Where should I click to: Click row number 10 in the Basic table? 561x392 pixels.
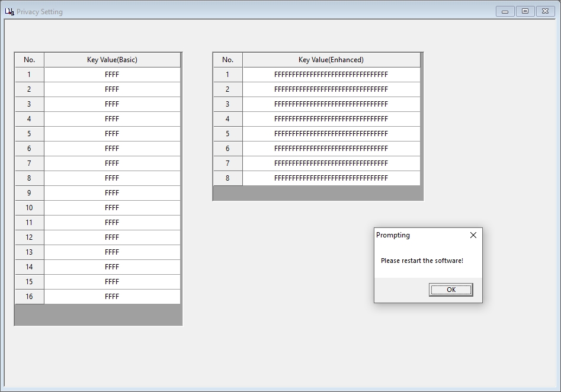29,207
